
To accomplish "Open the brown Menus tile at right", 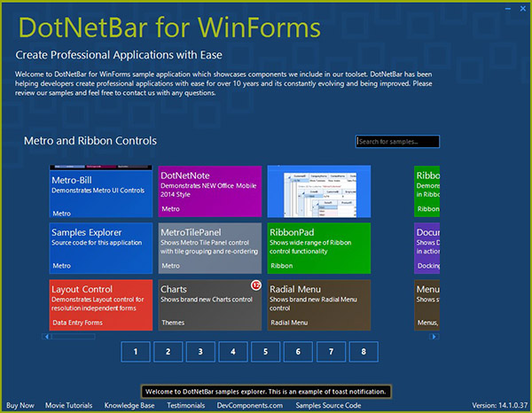I will [x=426, y=305].
